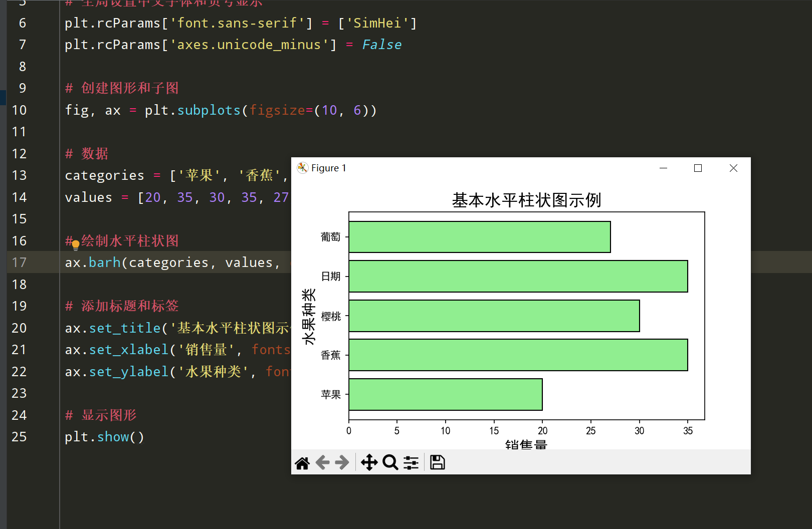Click line number 25 in gutter
Screen dimensions: 812x529
[x=19, y=437]
